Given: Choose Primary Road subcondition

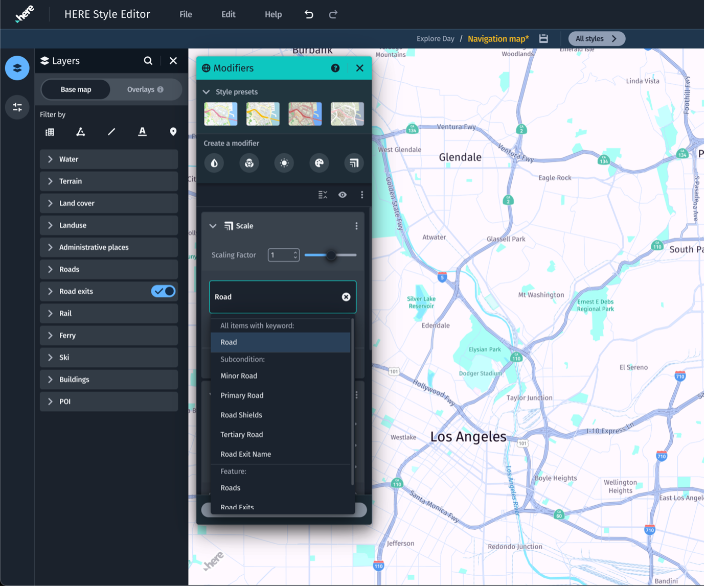Looking at the screenshot, I should pyautogui.click(x=280, y=396).
